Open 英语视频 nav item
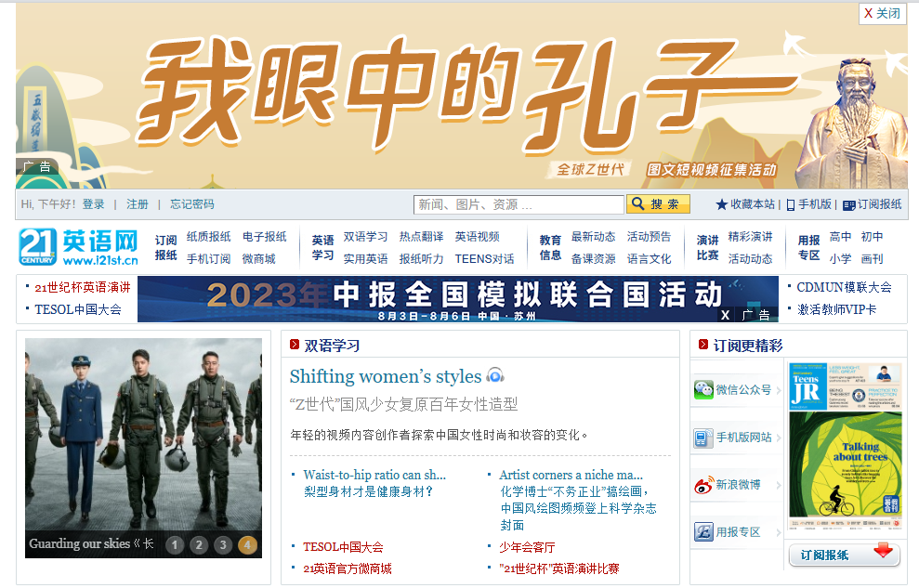This screenshot has height=588, width=919. pyautogui.click(x=477, y=237)
